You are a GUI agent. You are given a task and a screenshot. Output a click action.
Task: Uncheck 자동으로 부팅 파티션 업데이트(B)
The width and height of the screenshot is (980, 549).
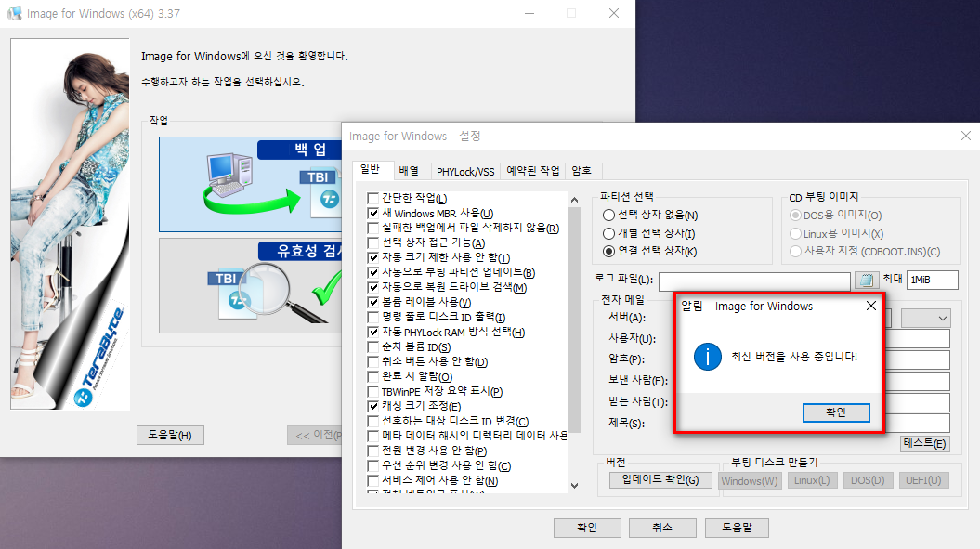(x=373, y=272)
